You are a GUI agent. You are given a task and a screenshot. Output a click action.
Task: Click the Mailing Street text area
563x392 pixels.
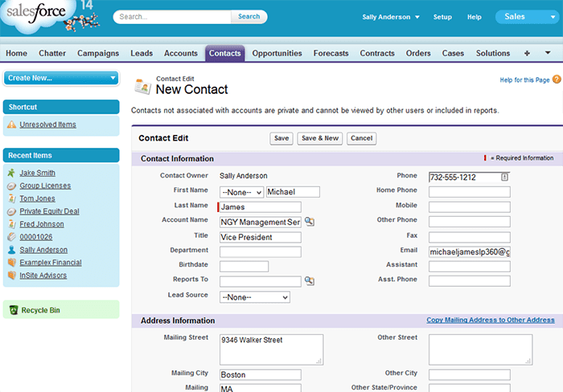[x=272, y=349]
